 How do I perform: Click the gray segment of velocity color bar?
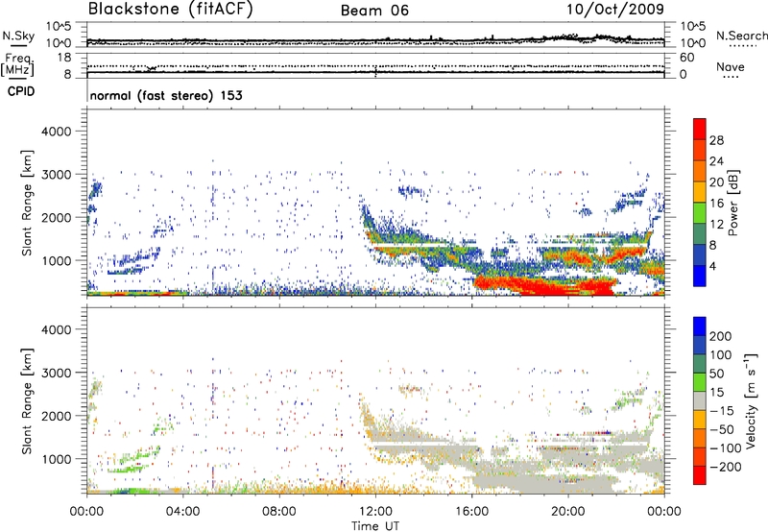click(x=700, y=401)
